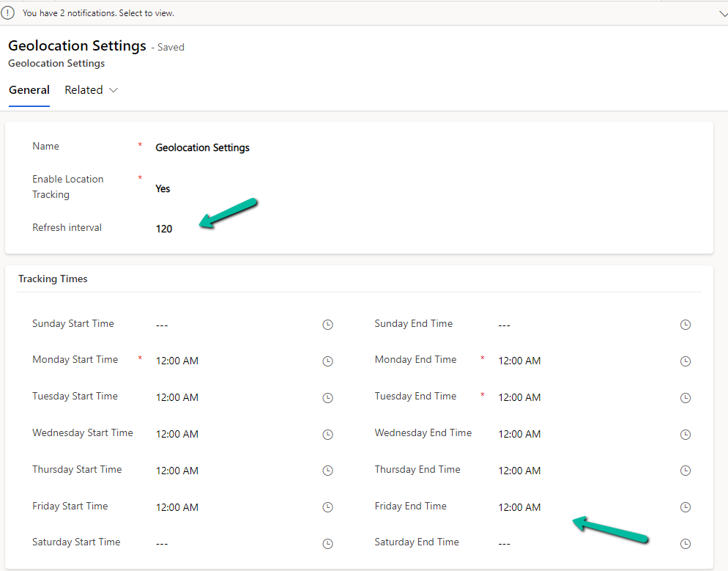Viewport: 728px width, 571px height.
Task: Click the Name field Geolocation Settings
Action: pyautogui.click(x=202, y=148)
